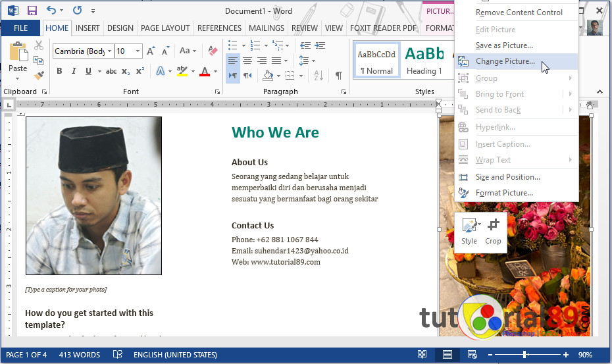Toggle Bold formatting
This screenshot has width=612, height=364.
click(59, 71)
